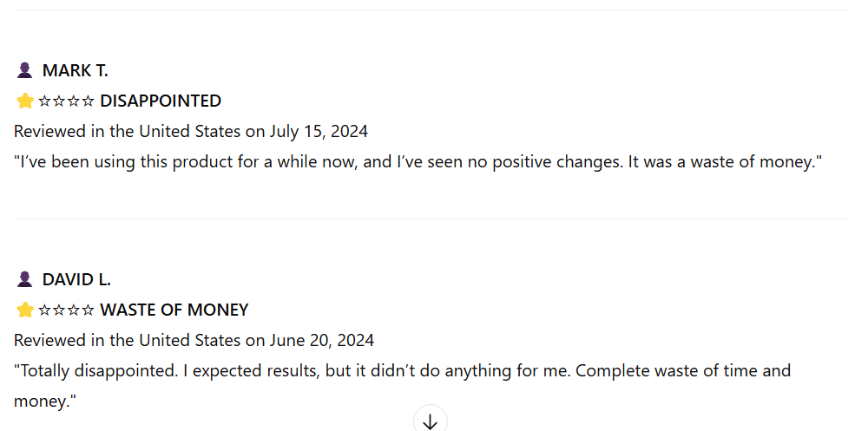Click empty stars in Mark T.'s rating
868x431 pixels.
point(67,101)
